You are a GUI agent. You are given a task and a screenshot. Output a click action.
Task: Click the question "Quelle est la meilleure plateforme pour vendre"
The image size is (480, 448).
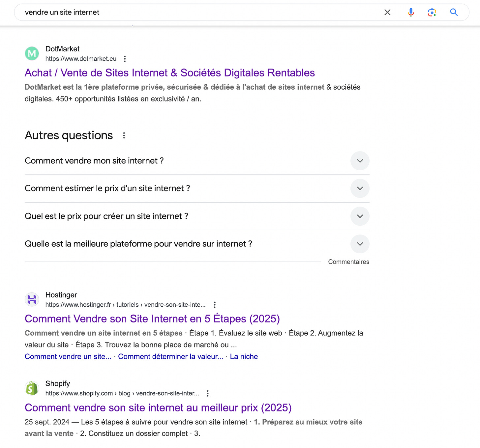click(138, 244)
